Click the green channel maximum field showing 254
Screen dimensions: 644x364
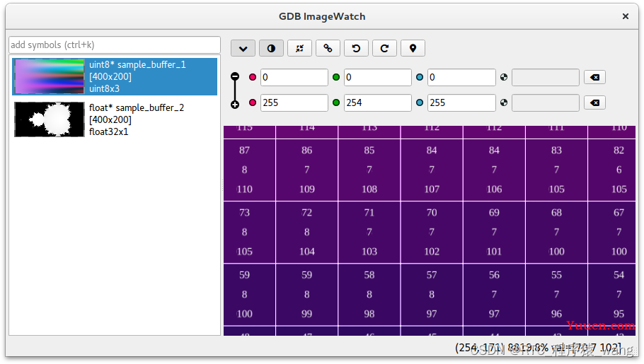[x=377, y=102]
